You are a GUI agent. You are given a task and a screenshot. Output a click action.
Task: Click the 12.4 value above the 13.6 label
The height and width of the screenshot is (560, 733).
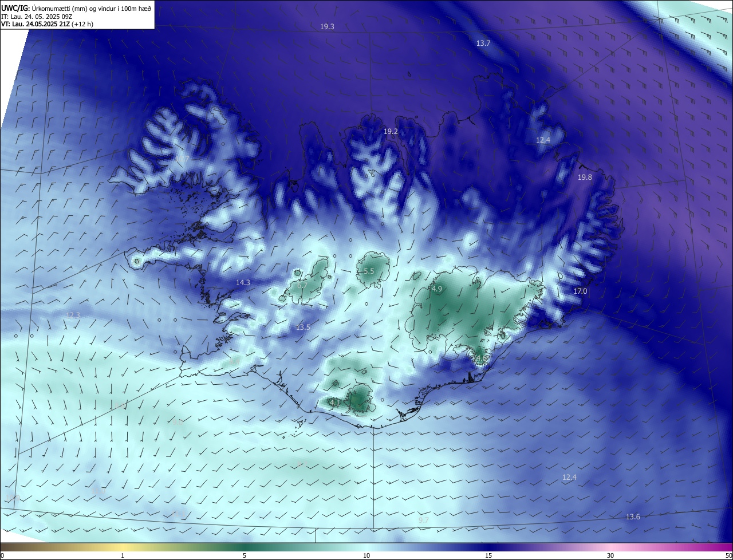coord(569,478)
